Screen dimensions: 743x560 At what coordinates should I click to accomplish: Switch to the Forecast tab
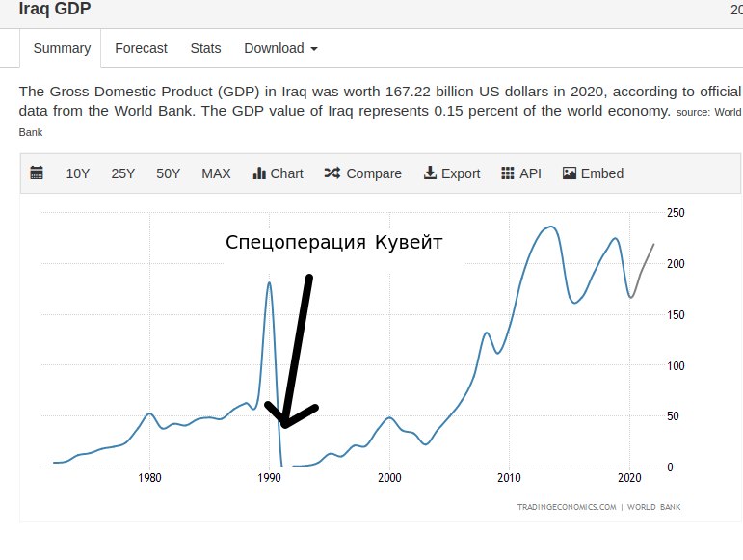pos(141,48)
